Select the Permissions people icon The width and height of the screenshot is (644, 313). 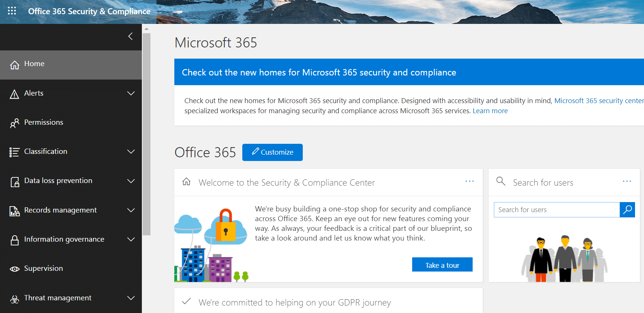[x=14, y=122]
